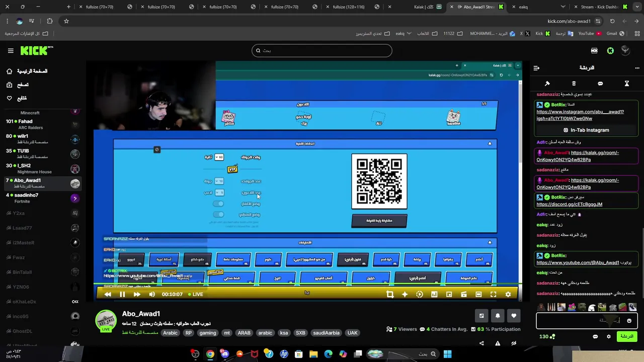Click the In-Tab Instagram button
This screenshot has width=644, height=362.
pos(586,130)
